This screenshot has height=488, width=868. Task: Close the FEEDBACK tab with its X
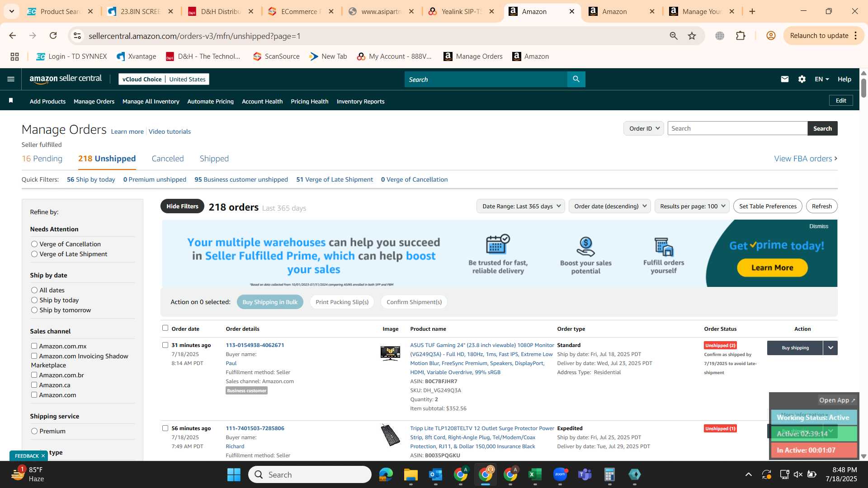43,455
